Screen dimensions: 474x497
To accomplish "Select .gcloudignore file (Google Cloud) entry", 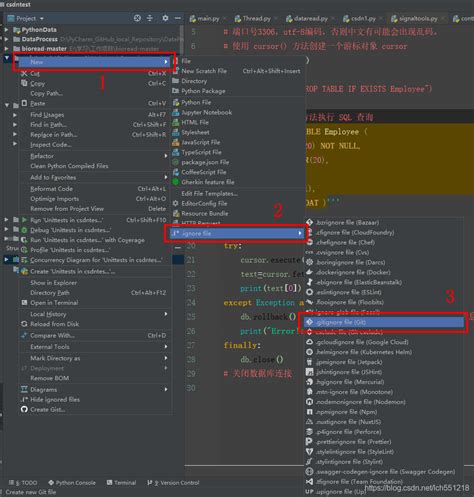I will (x=384, y=342).
